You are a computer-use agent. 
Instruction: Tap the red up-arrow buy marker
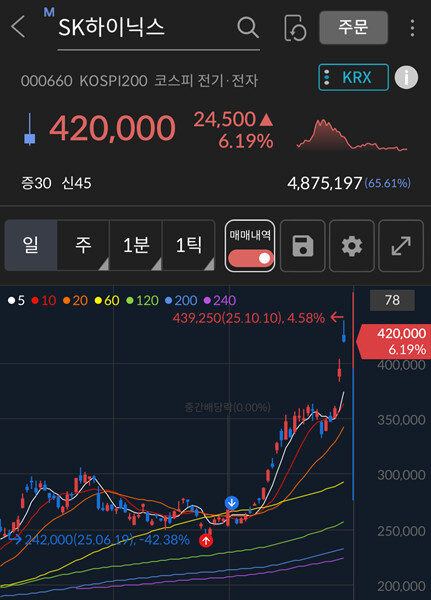click(x=206, y=540)
